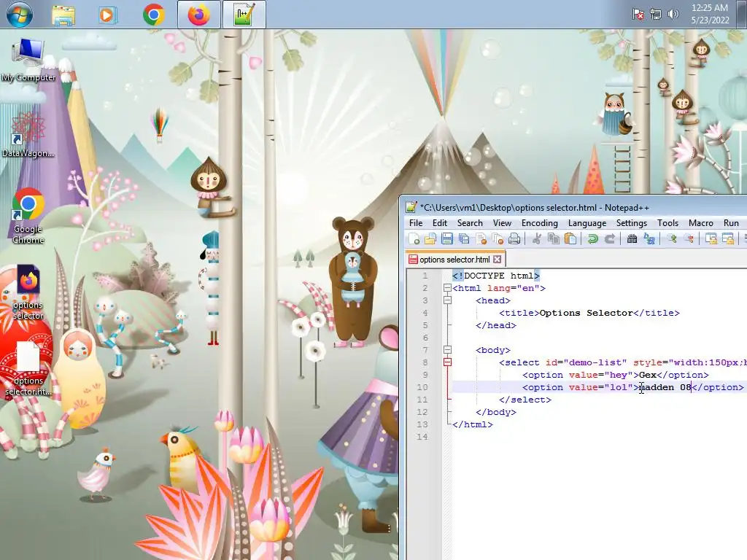Open the Run menu
Viewport: 747px width, 560px height.
pos(731,223)
